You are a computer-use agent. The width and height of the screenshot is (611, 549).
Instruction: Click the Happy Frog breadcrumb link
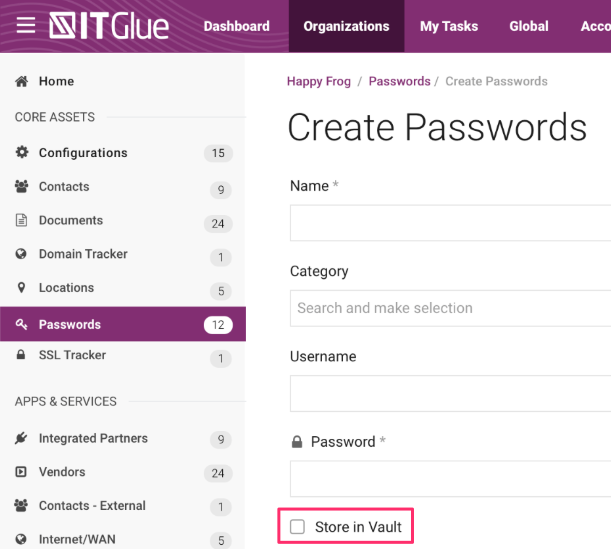pos(319,81)
